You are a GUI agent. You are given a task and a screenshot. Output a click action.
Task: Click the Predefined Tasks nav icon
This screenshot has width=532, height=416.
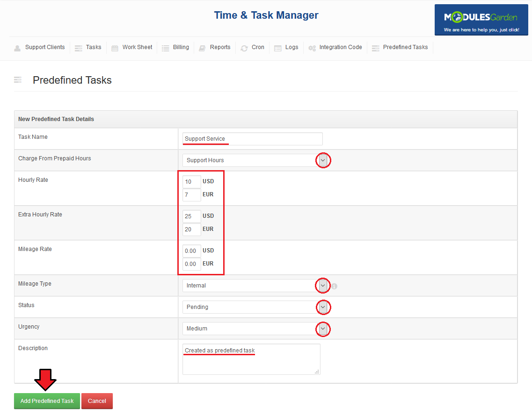pyautogui.click(x=376, y=48)
